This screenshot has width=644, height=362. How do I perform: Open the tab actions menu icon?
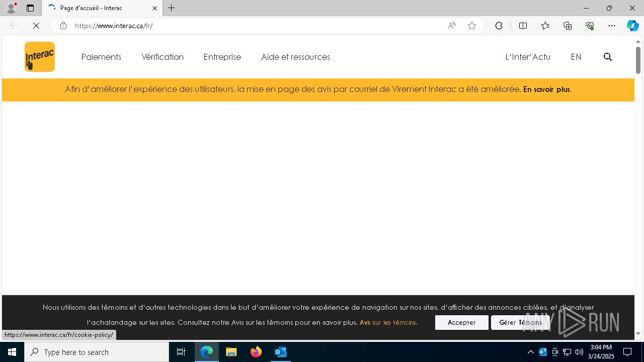click(x=30, y=8)
